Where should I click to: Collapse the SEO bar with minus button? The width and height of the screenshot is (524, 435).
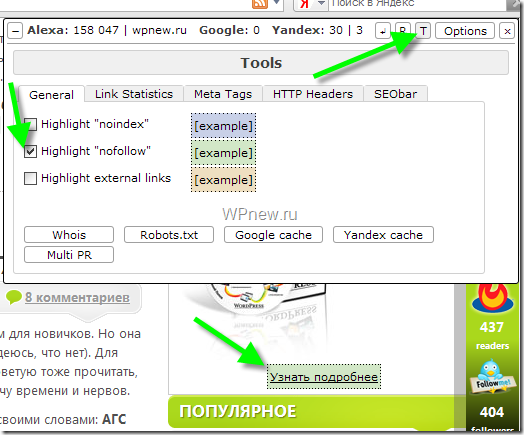(x=15, y=31)
